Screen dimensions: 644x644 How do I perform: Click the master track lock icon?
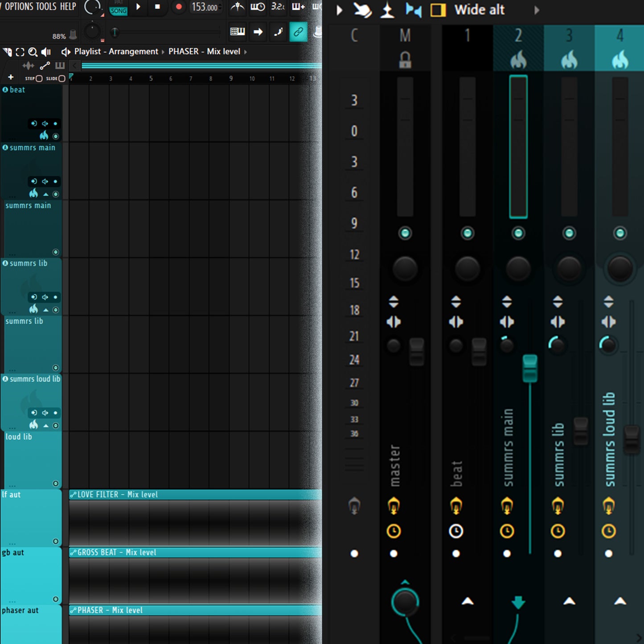pos(405,60)
